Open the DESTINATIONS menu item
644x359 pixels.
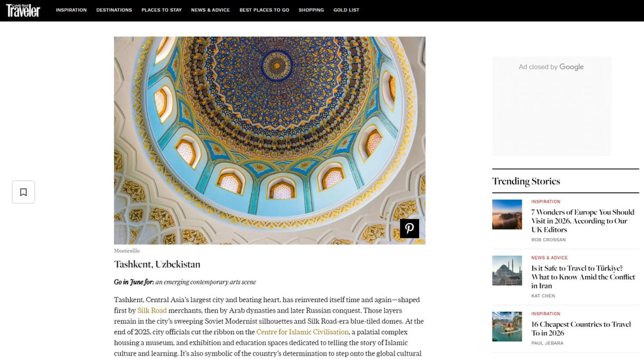coord(114,9)
